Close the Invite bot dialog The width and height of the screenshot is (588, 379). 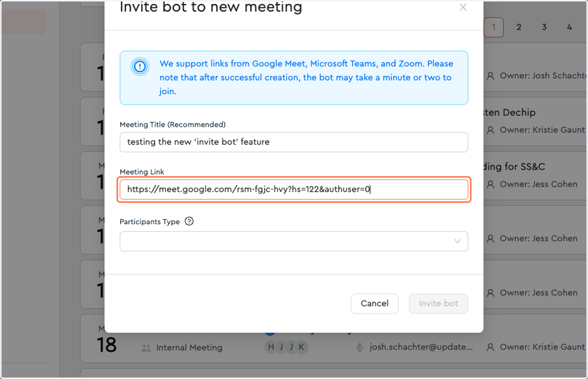pos(463,7)
